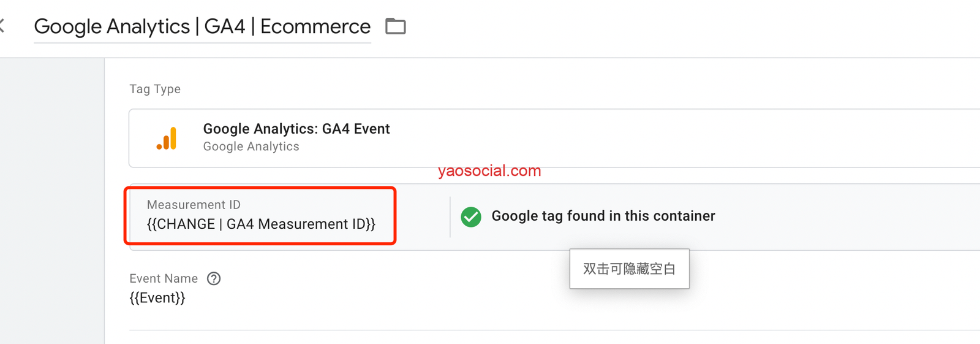Click the {{Event}} event name value
This screenshot has width=980, height=344.
click(x=157, y=298)
